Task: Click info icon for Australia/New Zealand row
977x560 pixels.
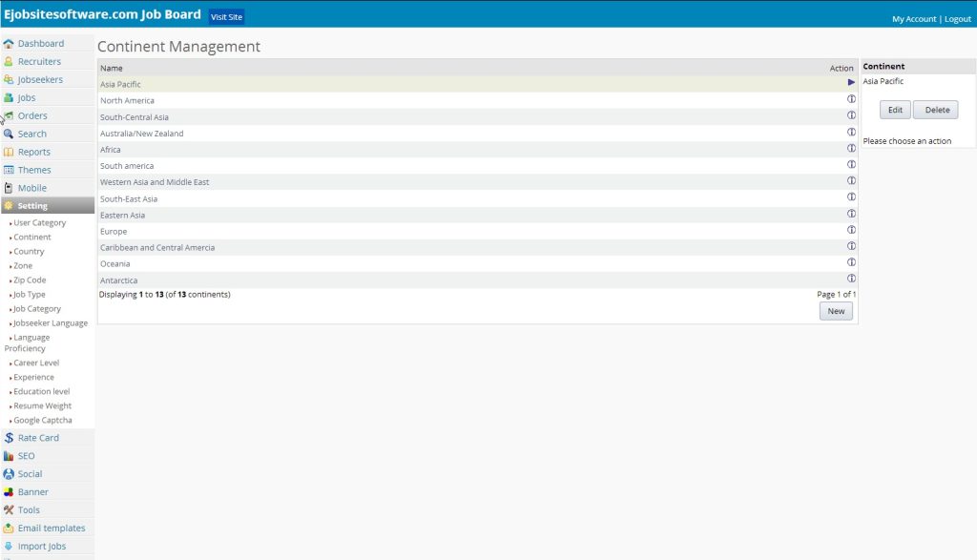Action: 851,132
